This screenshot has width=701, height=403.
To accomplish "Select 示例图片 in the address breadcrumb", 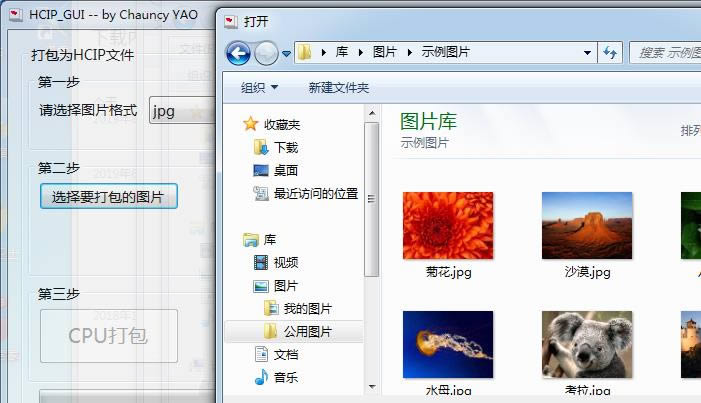I will (x=446, y=52).
